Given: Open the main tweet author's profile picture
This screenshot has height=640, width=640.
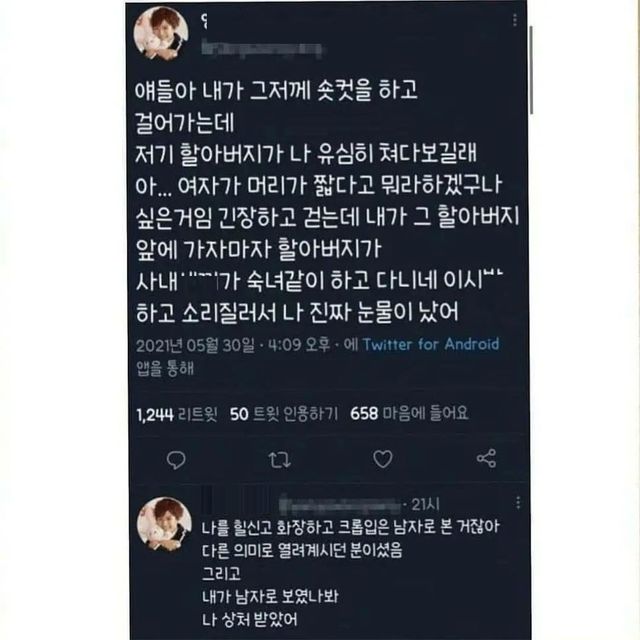Looking at the screenshot, I should [161, 33].
